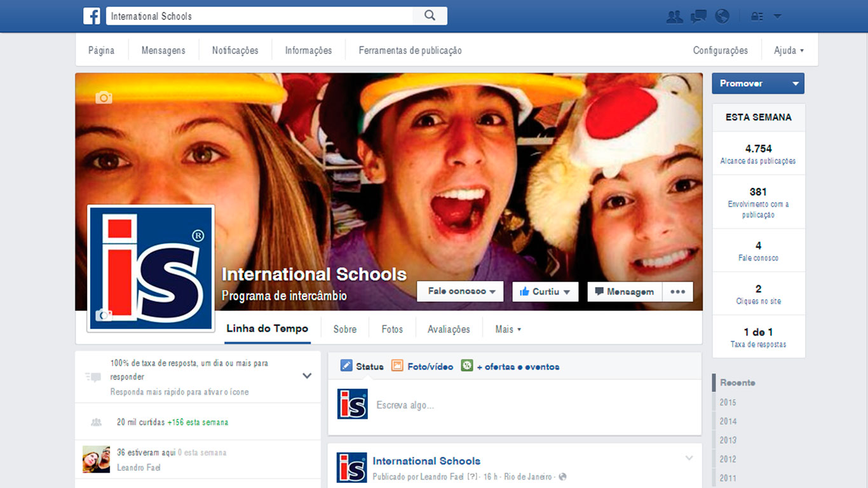The height and width of the screenshot is (488, 868).
Task: Click the magnifier search button
Action: coord(430,16)
